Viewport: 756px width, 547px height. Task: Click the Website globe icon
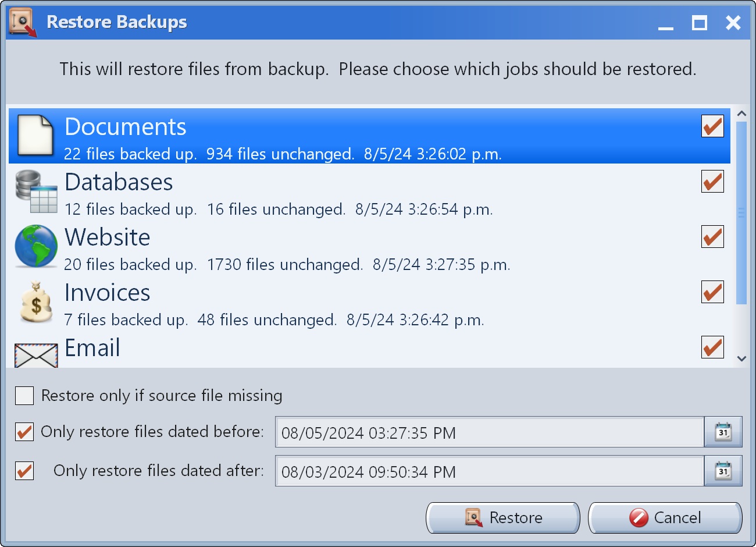[36, 246]
